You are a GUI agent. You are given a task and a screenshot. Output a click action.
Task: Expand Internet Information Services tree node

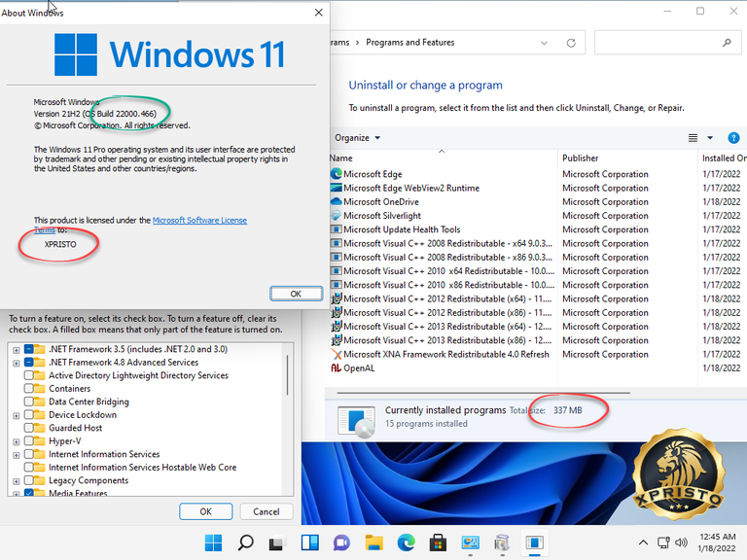tap(17, 455)
